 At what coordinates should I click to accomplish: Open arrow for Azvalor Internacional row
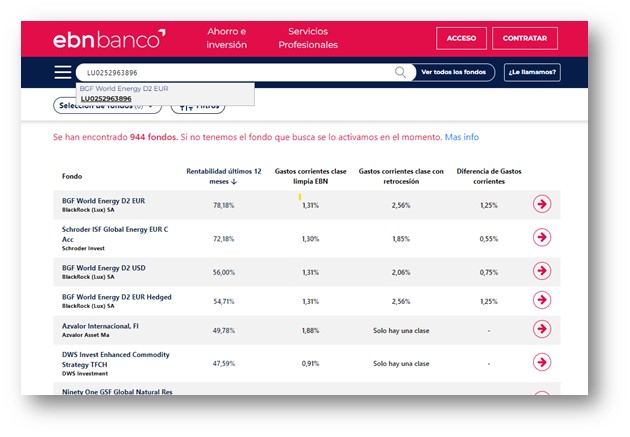pos(542,329)
